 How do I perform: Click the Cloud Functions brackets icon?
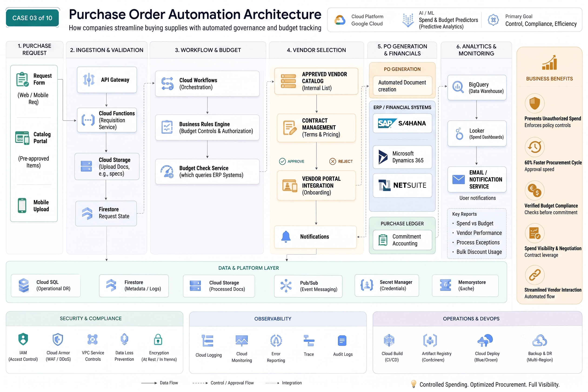coord(88,120)
